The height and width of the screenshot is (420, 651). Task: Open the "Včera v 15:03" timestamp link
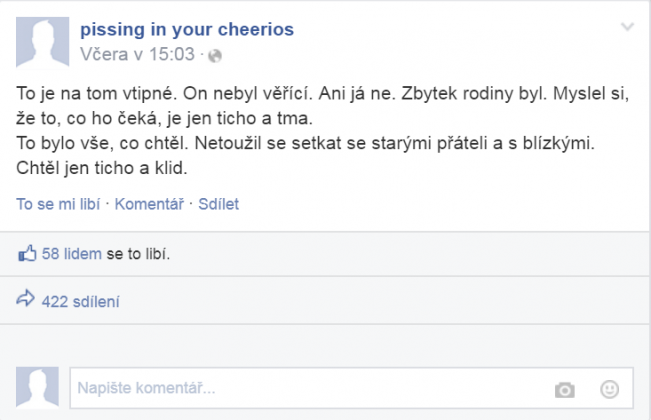(137, 54)
